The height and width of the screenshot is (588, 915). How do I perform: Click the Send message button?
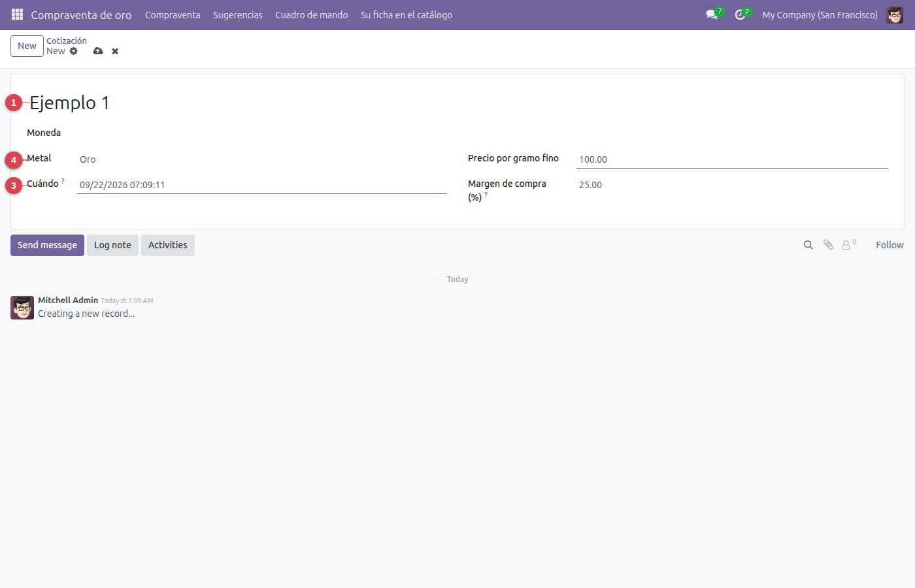47,245
